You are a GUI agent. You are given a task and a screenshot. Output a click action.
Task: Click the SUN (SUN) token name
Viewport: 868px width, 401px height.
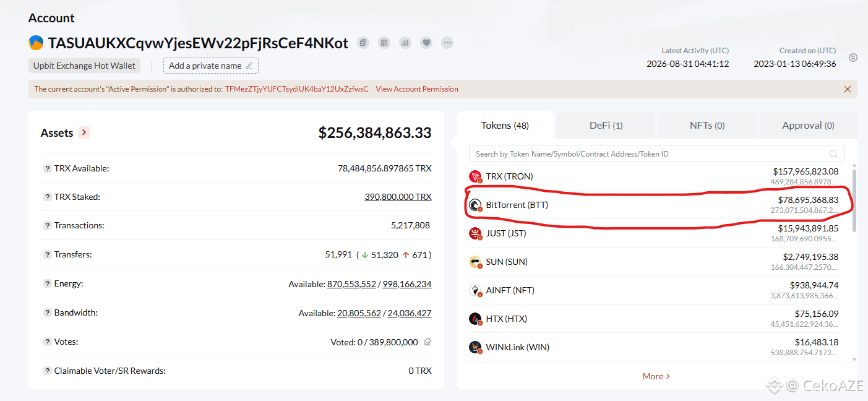coord(507,262)
